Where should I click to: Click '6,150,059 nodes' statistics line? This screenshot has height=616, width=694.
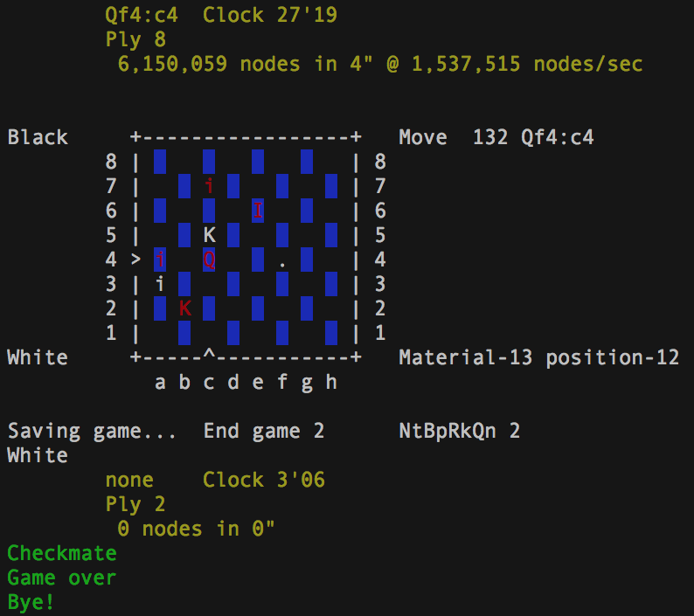point(379,64)
